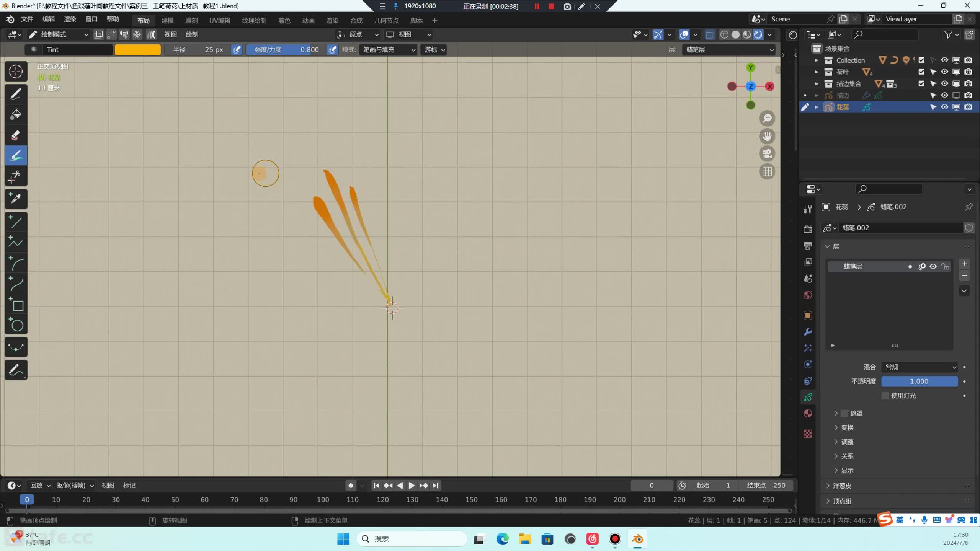Toggle radius pressure sensitivity button
This screenshot has height=551, width=980.
click(237, 50)
